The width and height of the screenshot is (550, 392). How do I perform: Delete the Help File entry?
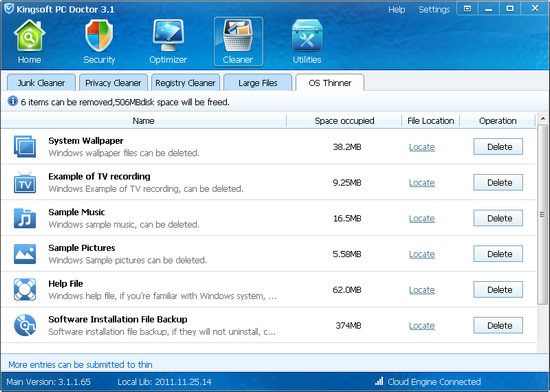(498, 290)
